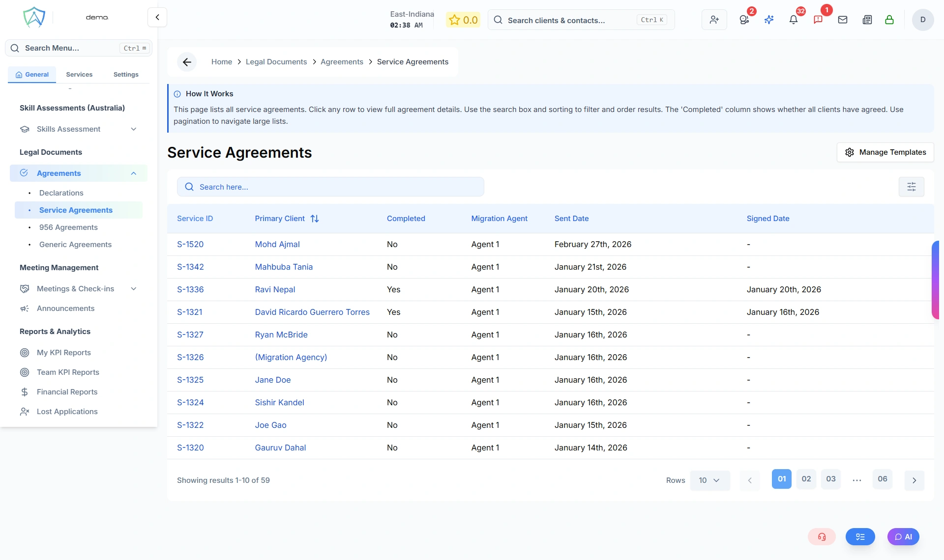Click the news feed icon
944x560 pixels.
pyautogui.click(x=867, y=20)
